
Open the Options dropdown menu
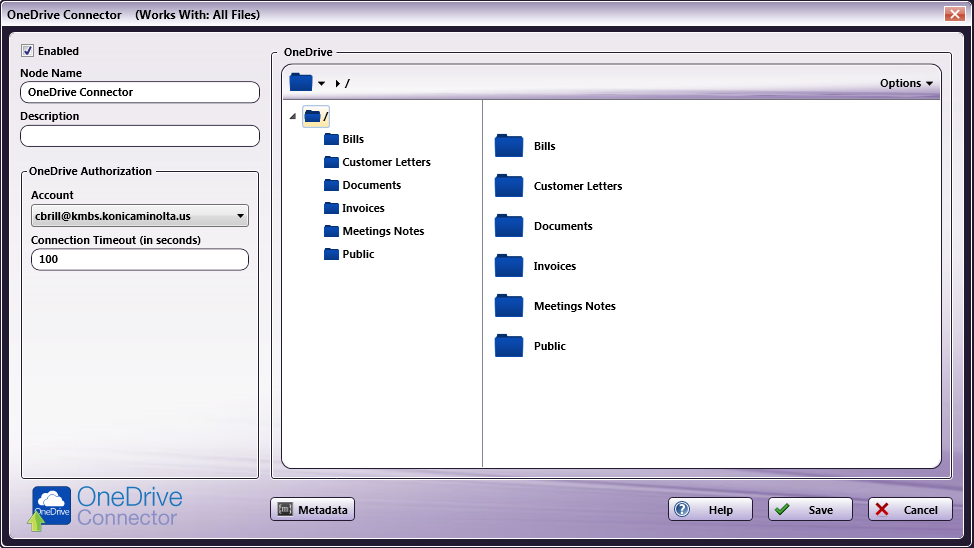pos(906,83)
